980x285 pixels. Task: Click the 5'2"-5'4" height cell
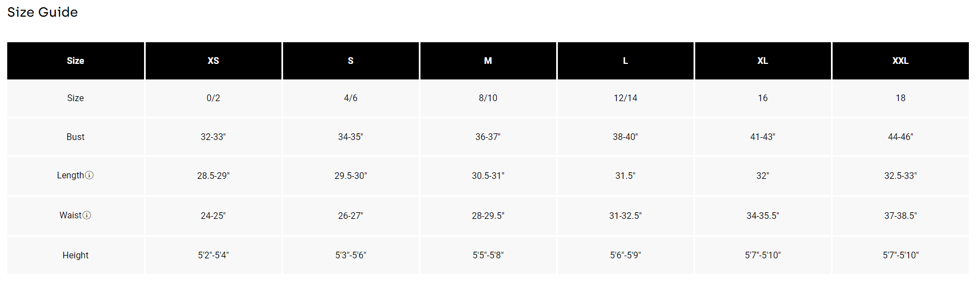(x=213, y=255)
